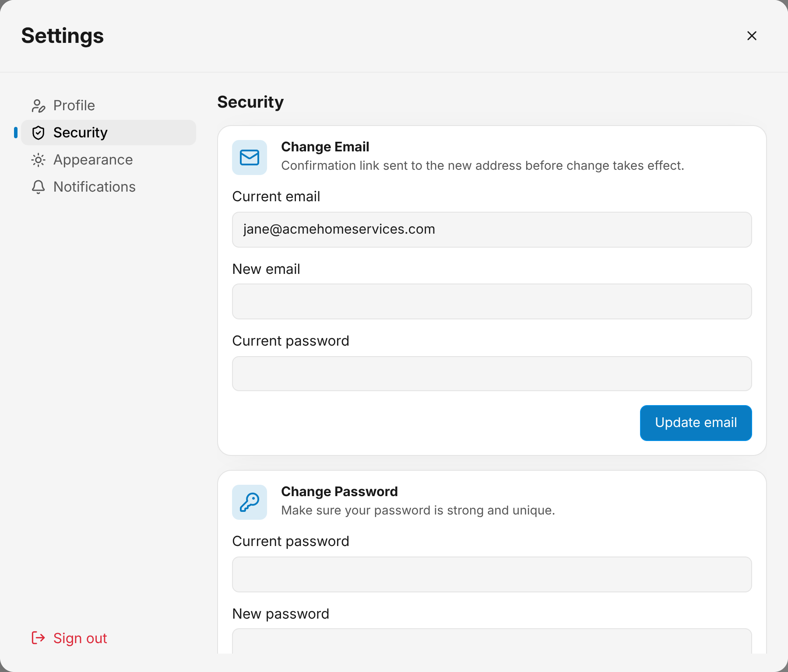Open the Profile settings tab
This screenshot has height=672, width=788.
point(109,105)
